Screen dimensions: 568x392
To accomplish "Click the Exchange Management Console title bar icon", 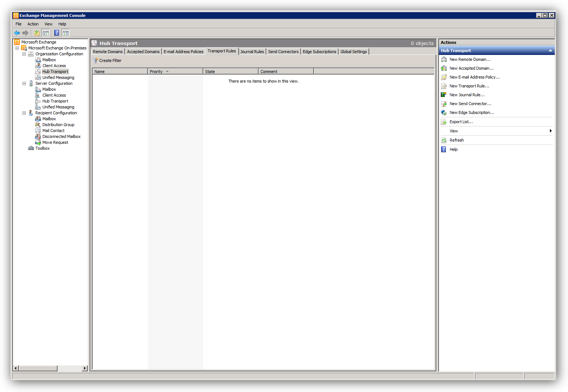I will click(16, 15).
